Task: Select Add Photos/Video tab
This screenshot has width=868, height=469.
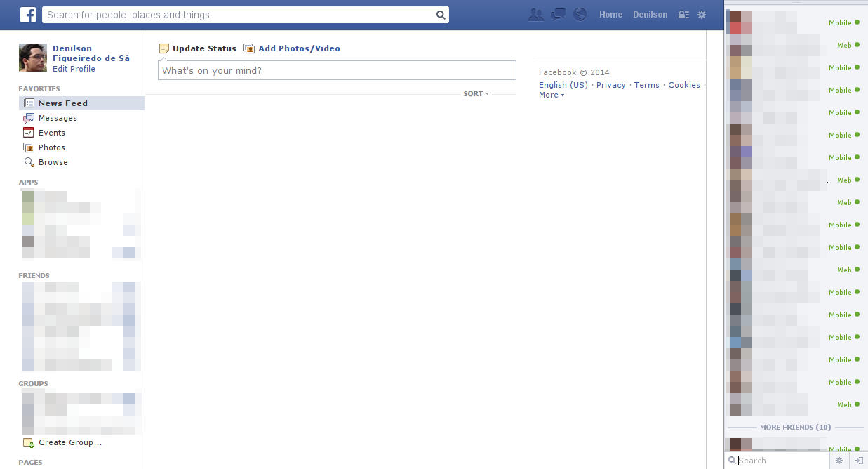Action: coord(299,48)
